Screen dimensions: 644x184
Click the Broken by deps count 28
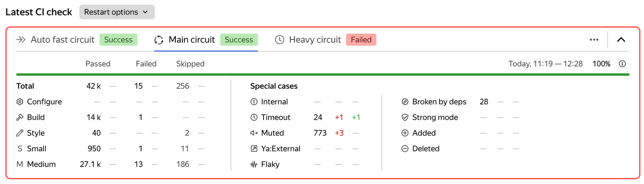[x=484, y=102]
